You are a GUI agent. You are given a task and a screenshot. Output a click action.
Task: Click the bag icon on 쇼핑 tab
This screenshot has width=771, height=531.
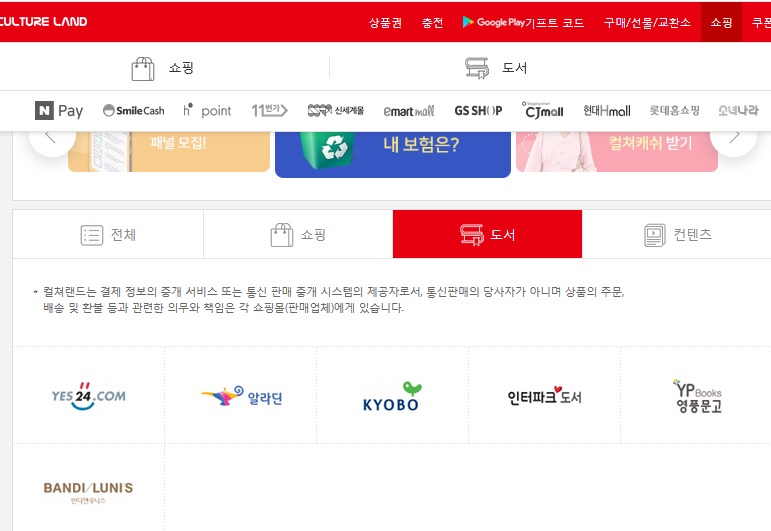pyautogui.click(x=282, y=235)
